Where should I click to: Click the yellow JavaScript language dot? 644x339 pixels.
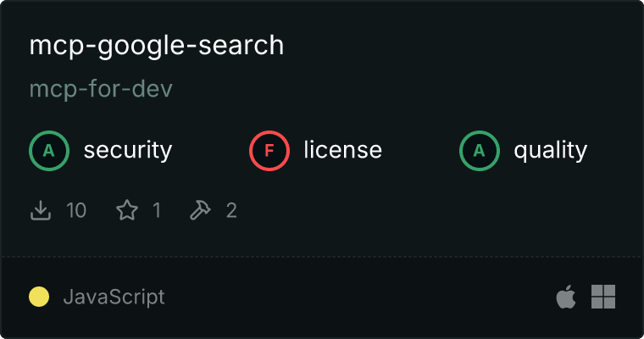(39, 297)
